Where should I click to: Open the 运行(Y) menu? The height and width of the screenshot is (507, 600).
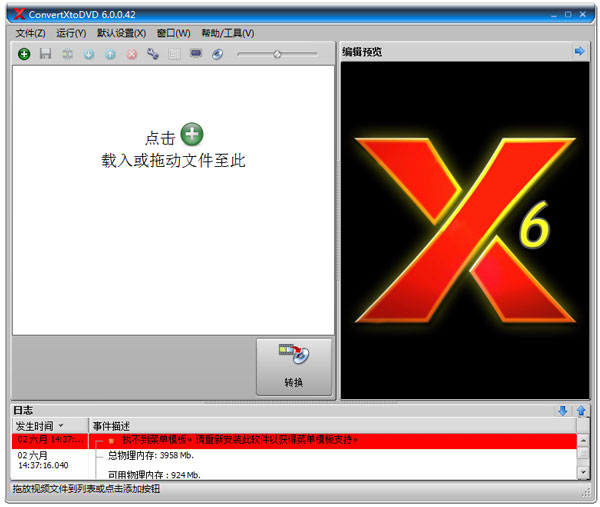coord(71,33)
